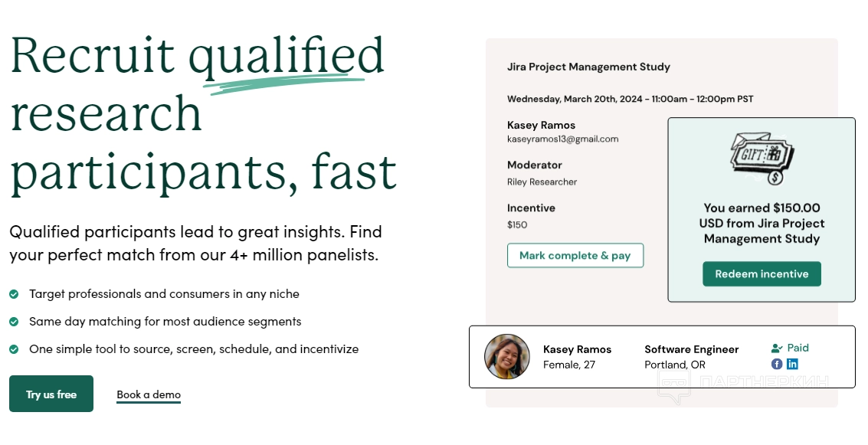Click the Paid status person icon
Viewport: 868px width, 445px height.
click(777, 348)
